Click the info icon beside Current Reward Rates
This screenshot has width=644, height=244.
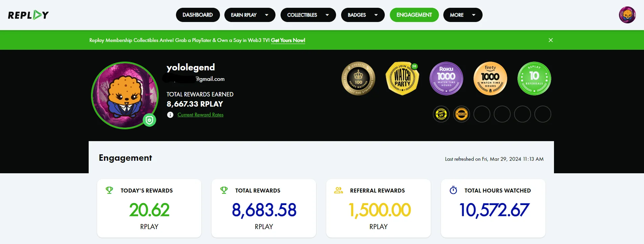coord(170,115)
